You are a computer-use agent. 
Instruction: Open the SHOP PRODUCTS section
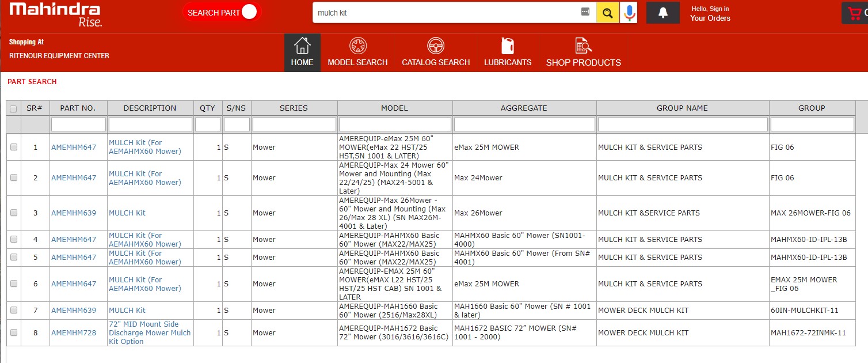click(x=584, y=52)
